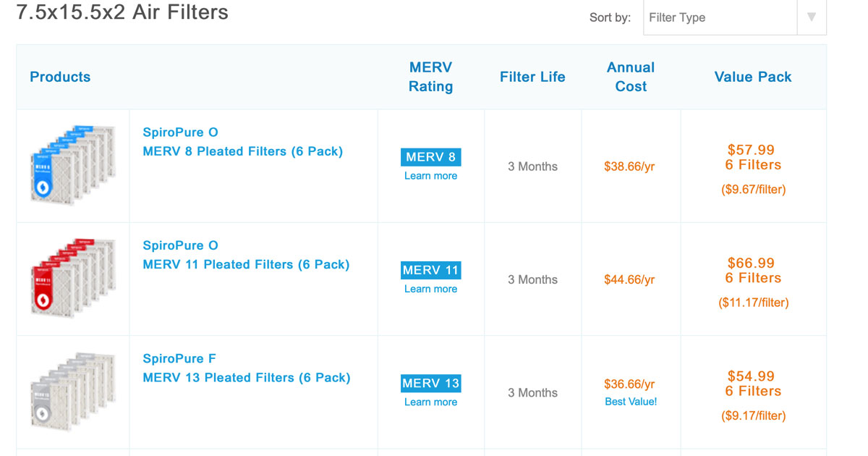
Task: Click Learn more under MERV 13 badge
Action: tap(430, 402)
